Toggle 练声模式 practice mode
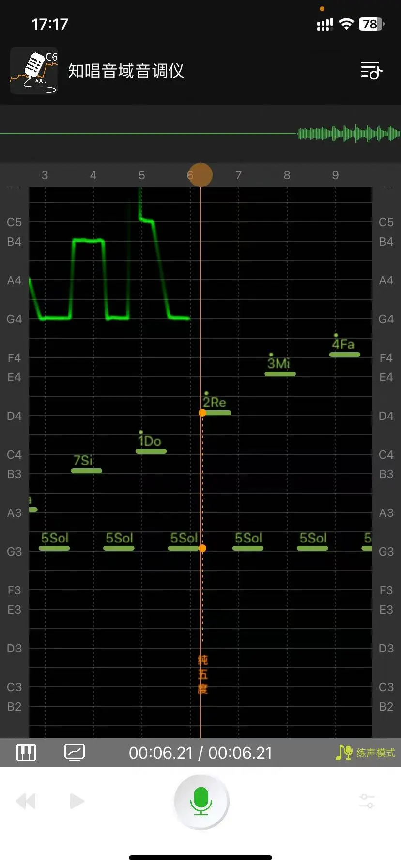The image size is (401, 868). pyautogui.click(x=365, y=753)
